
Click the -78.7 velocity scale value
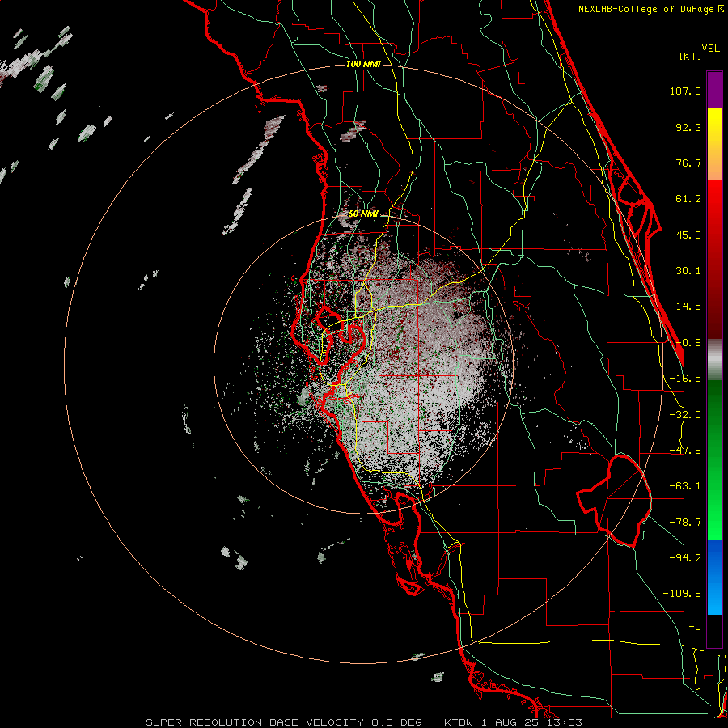pos(685,523)
